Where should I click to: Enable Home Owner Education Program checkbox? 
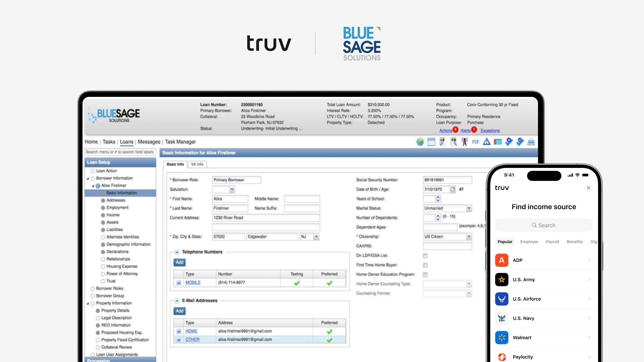pos(425,274)
